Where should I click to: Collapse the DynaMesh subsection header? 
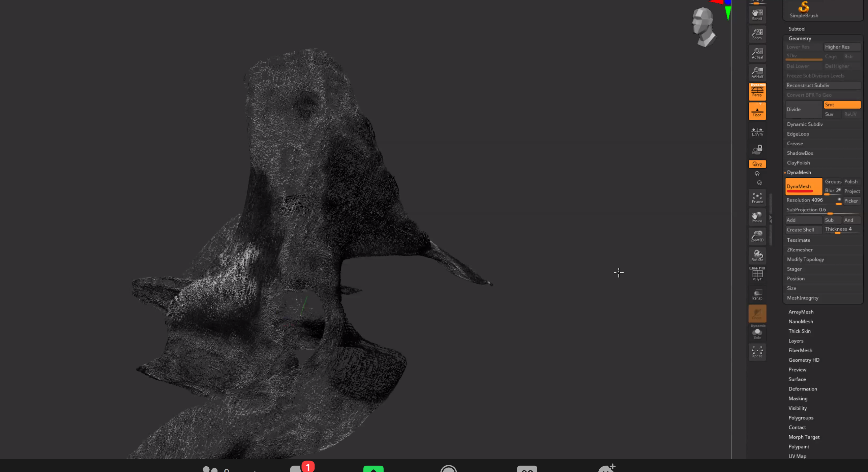pyautogui.click(x=799, y=172)
